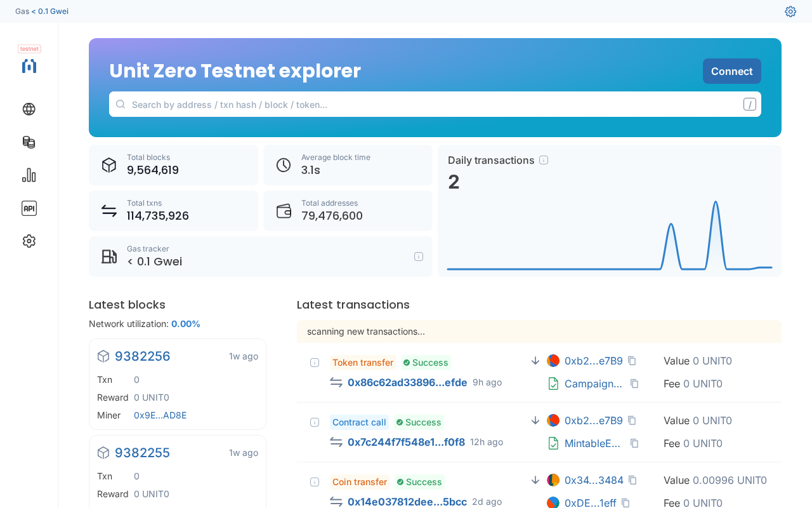Copy the 0xDE...1eff address
Image resolution: width=812 pixels, height=508 pixels.
click(x=625, y=503)
